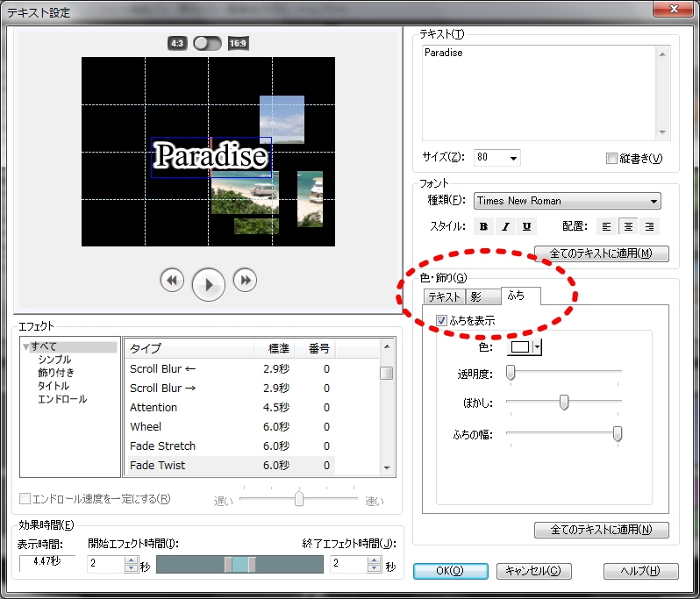Click the rewind button under preview
The height and width of the screenshot is (599, 700).
[172, 280]
